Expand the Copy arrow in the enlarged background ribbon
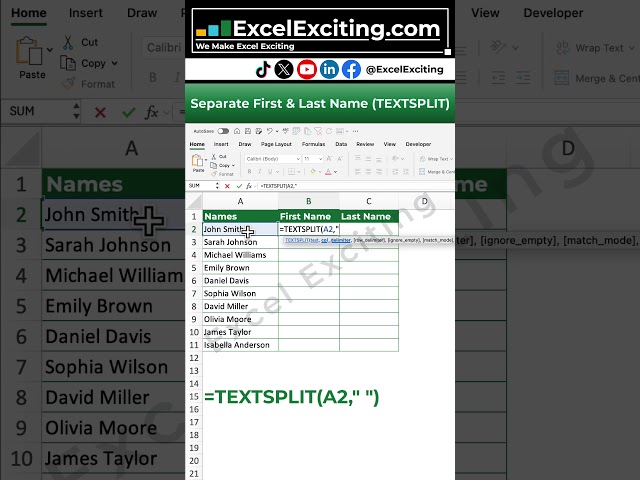Screen dimensions: 640x480 115,63
